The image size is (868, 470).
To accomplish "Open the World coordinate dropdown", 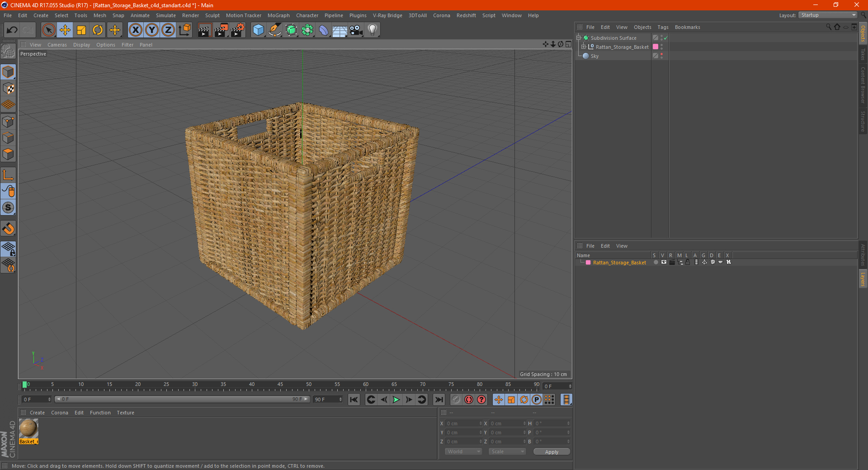I will (x=463, y=451).
